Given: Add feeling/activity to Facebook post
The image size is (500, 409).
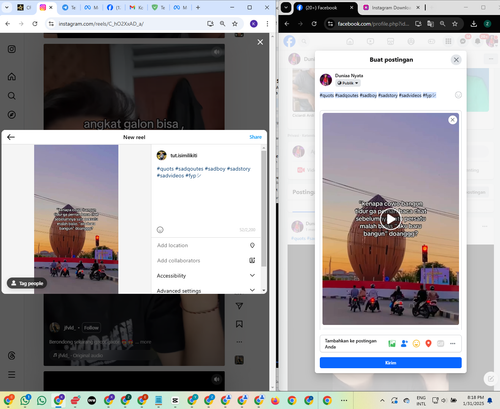Looking at the screenshot, I should (416, 343).
